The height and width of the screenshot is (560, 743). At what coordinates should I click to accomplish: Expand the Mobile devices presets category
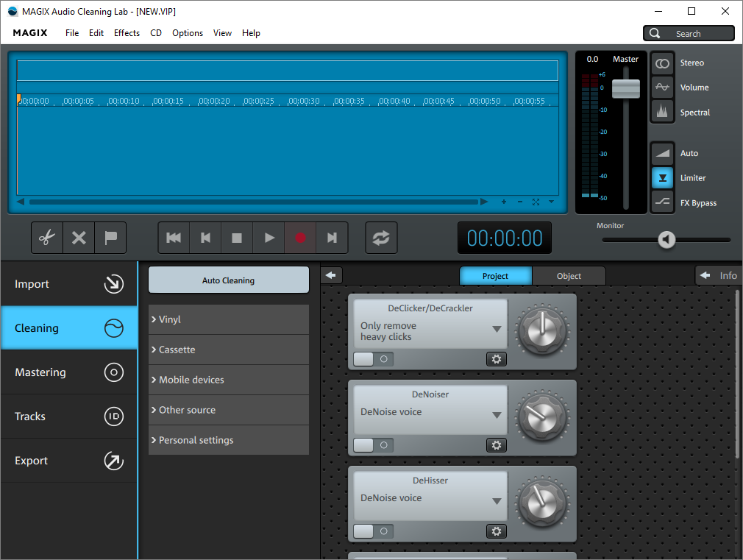(x=228, y=380)
